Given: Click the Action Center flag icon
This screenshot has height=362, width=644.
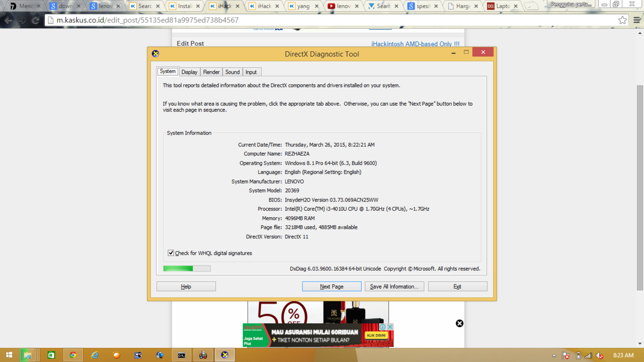Looking at the screenshot, I should tap(566, 355).
